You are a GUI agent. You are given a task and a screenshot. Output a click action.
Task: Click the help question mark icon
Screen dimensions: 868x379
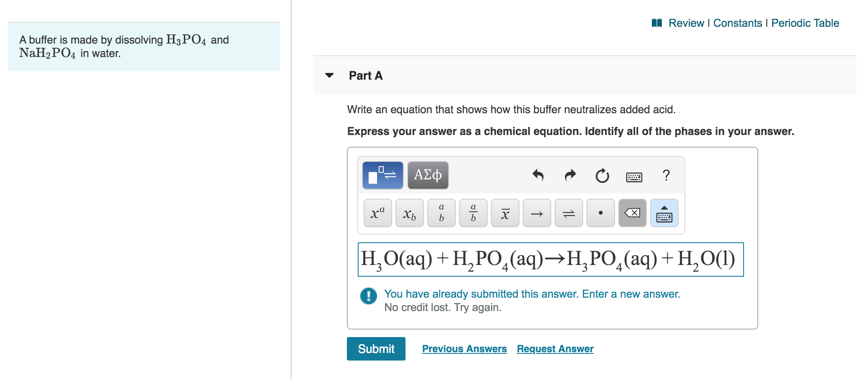pos(666,175)
